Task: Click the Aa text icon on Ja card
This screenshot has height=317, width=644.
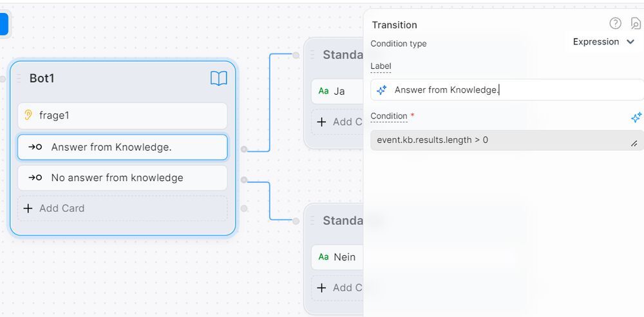Action: [323, 91]
